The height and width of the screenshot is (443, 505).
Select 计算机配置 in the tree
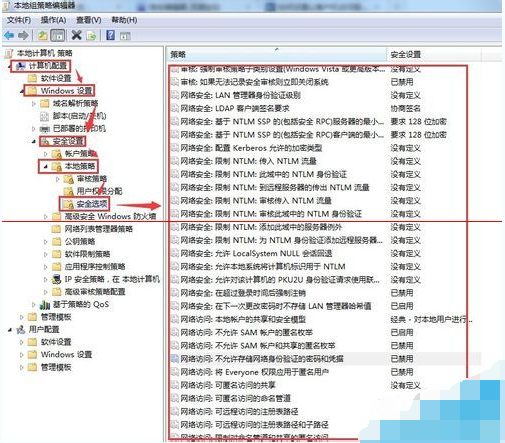point(48,66)
